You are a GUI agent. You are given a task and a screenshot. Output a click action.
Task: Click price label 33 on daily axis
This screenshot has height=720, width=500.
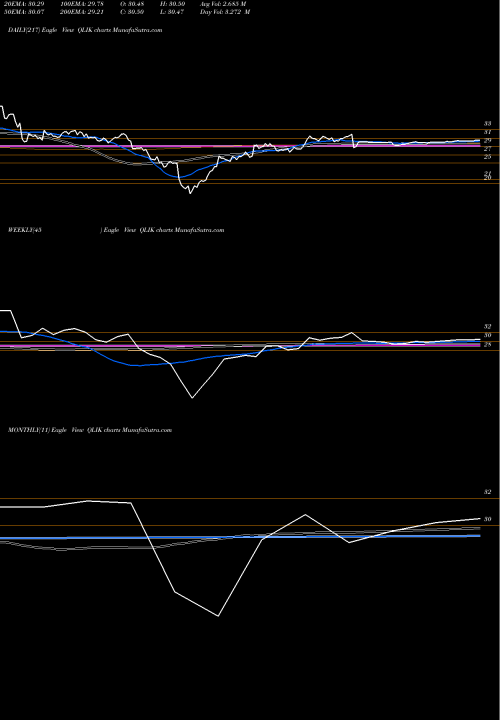487,124
